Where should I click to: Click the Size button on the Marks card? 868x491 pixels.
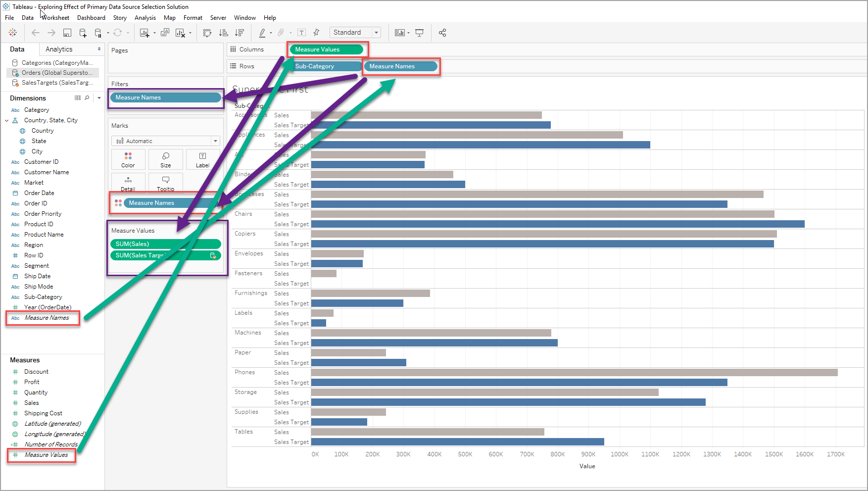coord(165,159)
